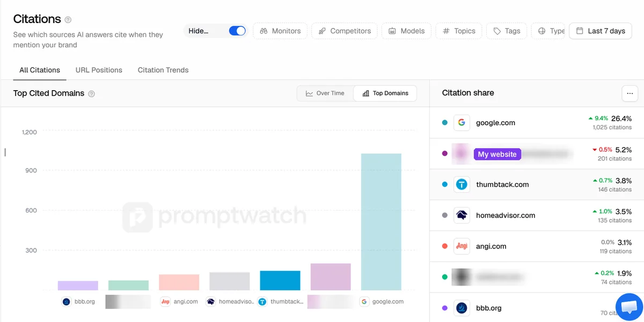The width and height of the screenshot is (644, 322).
Task: Click the angi.com icon under the chart
Action: tap(165, 302)
